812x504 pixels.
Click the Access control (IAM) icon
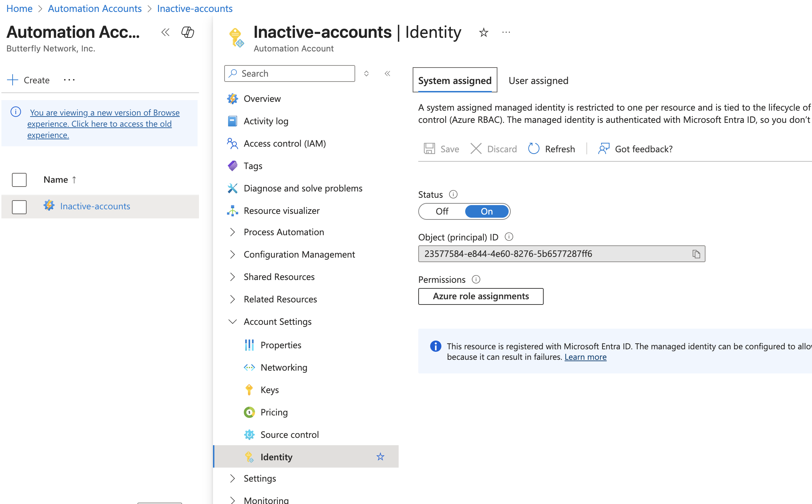pos(233,143)
